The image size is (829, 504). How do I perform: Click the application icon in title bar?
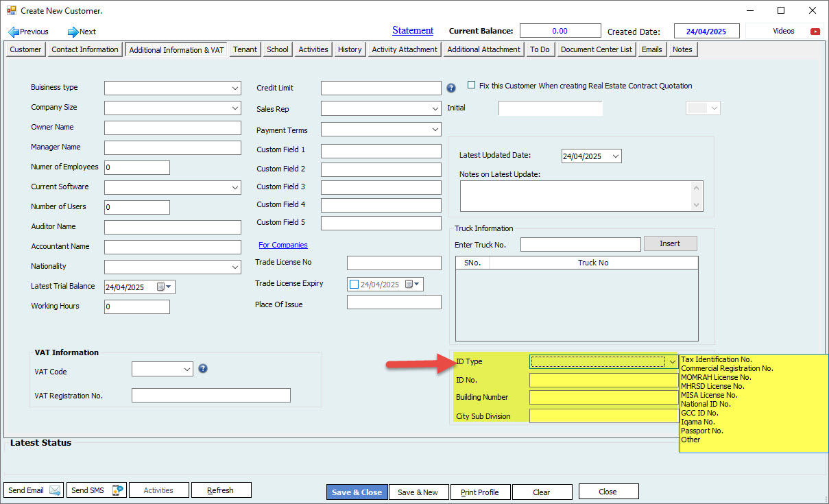(x=11, y=10)
